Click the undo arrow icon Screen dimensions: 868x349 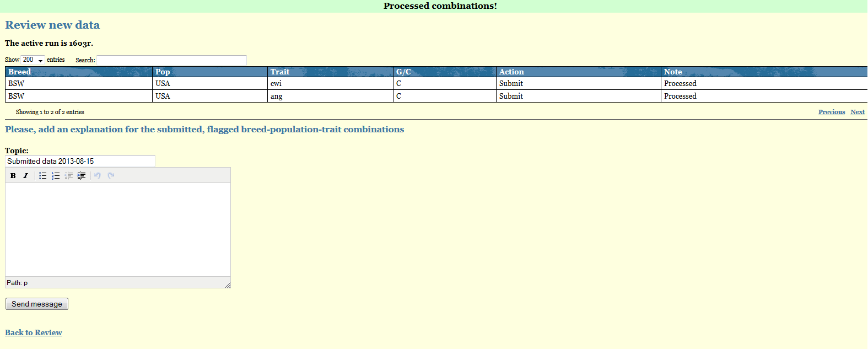click(98, 176)
